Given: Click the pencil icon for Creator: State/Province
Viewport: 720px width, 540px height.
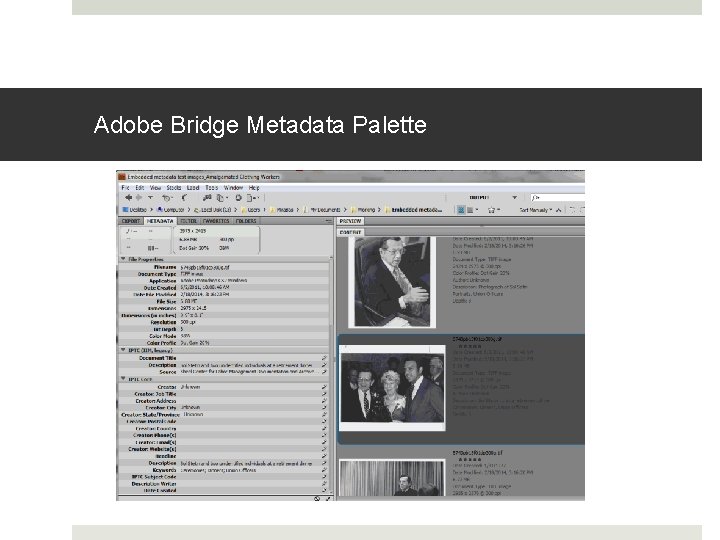Looking at the screenshot, I should tap(324, 415).
